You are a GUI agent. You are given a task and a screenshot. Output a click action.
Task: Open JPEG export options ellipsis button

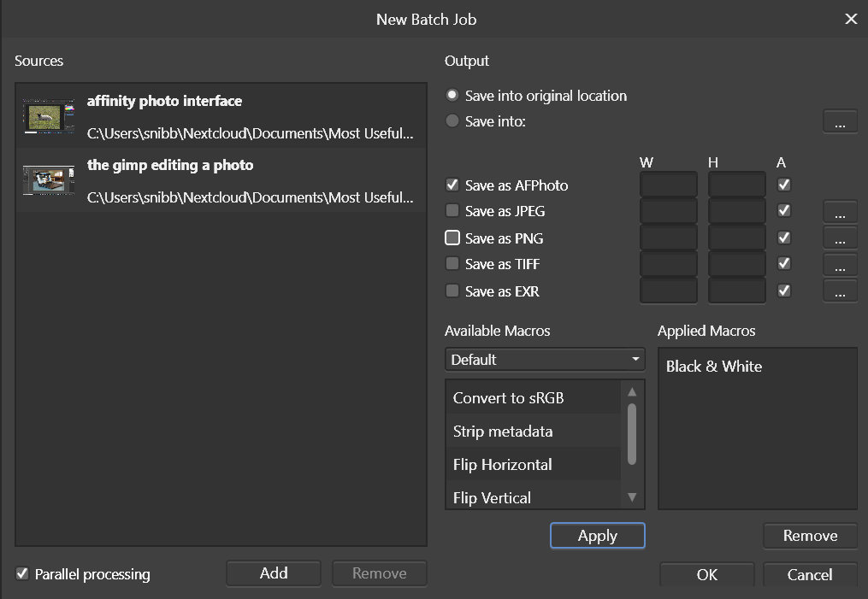click(x=840, y=212)
